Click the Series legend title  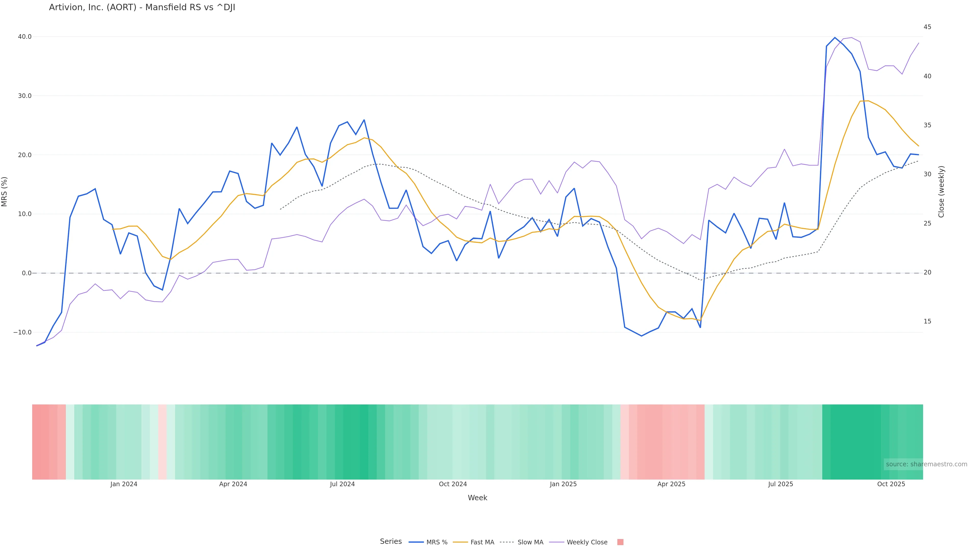(391, 542)
